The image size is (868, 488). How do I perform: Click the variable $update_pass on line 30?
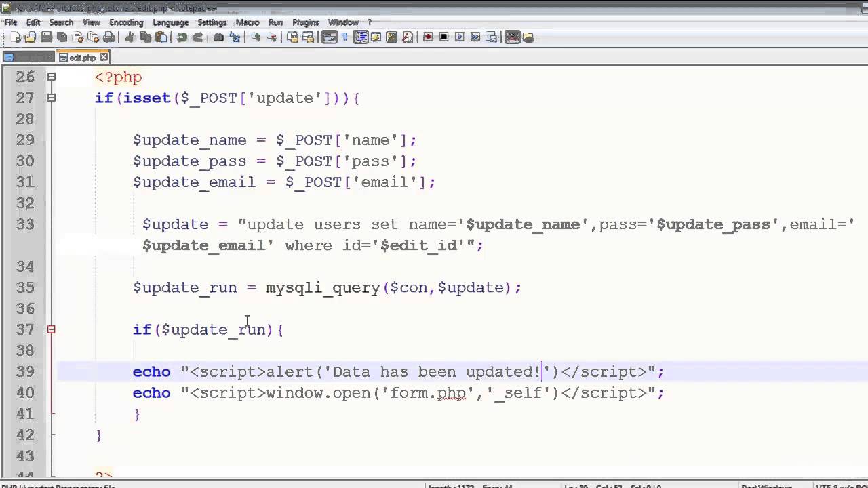(x=190, y=161)
